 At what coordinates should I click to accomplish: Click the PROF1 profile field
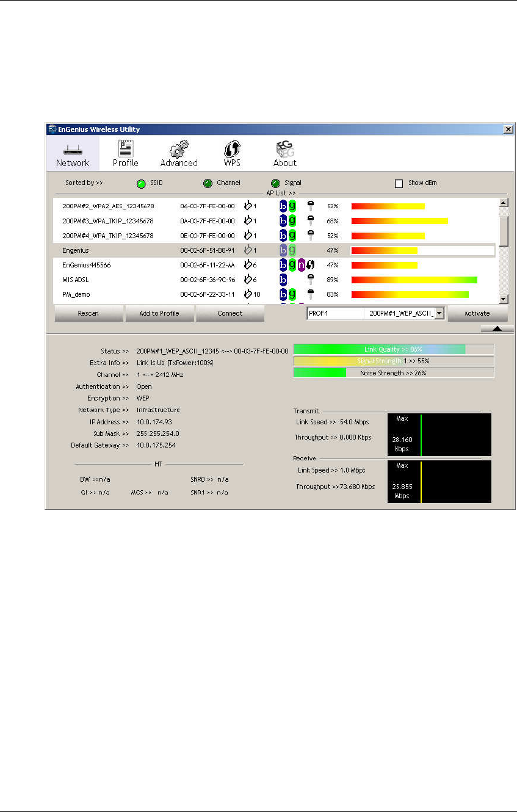pyautogui.click(x=334, y=314)
